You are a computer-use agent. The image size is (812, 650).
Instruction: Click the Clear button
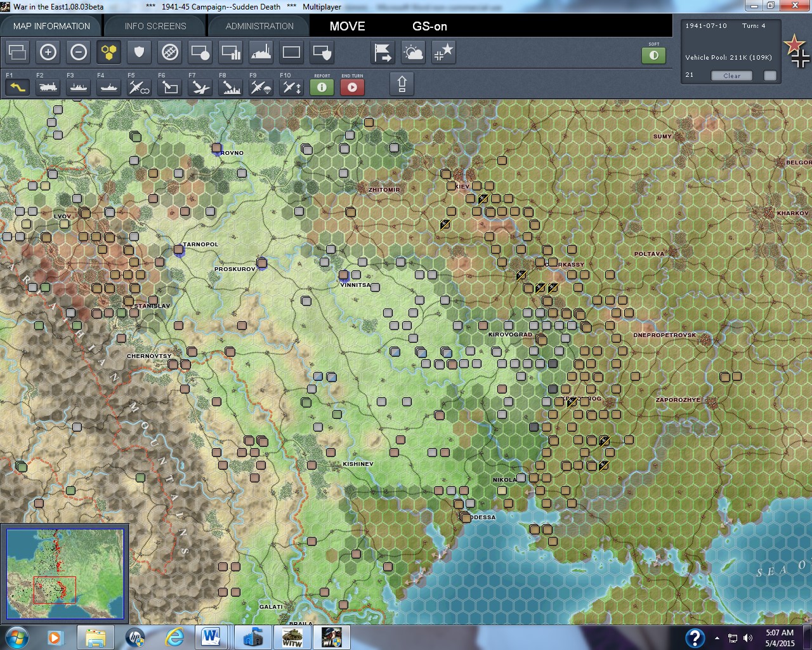point(731,76)
